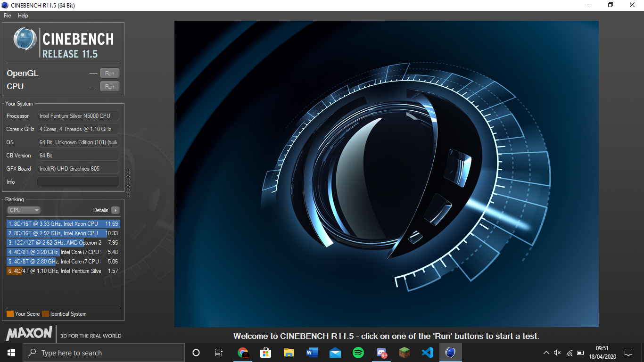Open Spotify from the taskbar
The width and height of the screenshot is (644, 362).
click(x=358, y=353)
